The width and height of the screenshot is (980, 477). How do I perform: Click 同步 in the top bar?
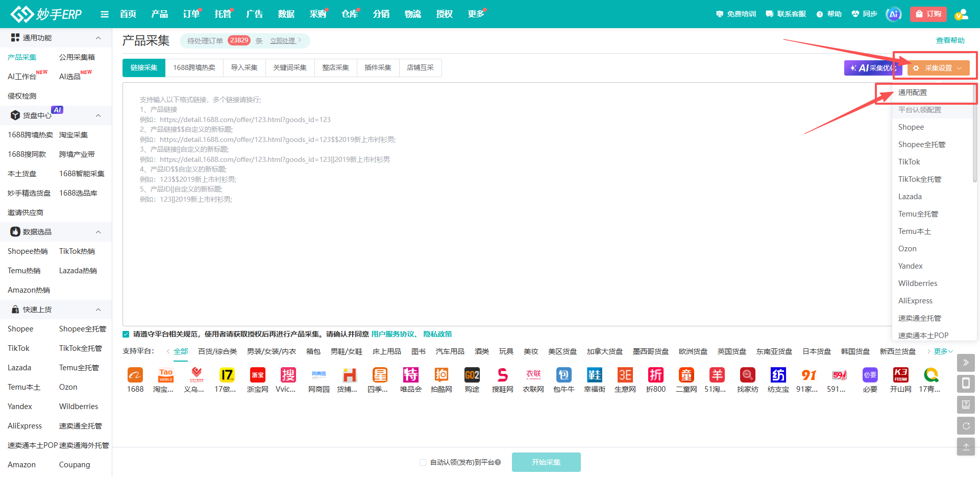[x=865, y=14]
